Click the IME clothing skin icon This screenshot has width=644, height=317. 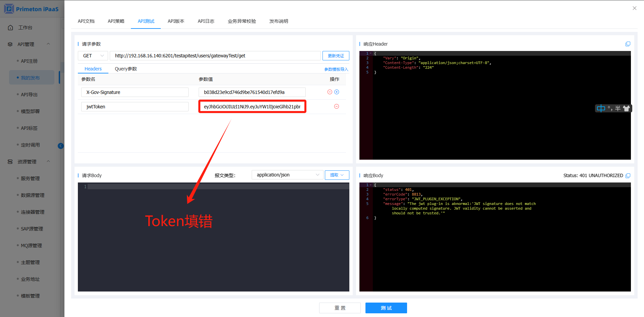coord(626,108)
